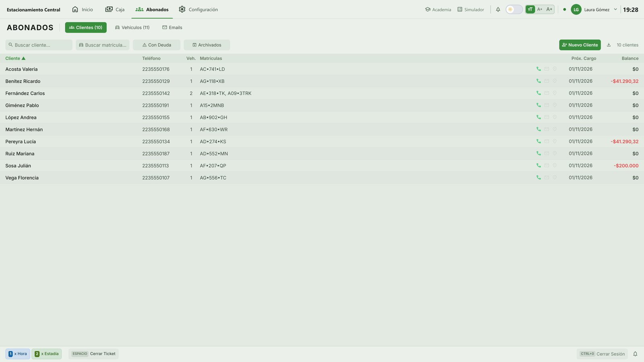Sort by the Balance column header

630,58
